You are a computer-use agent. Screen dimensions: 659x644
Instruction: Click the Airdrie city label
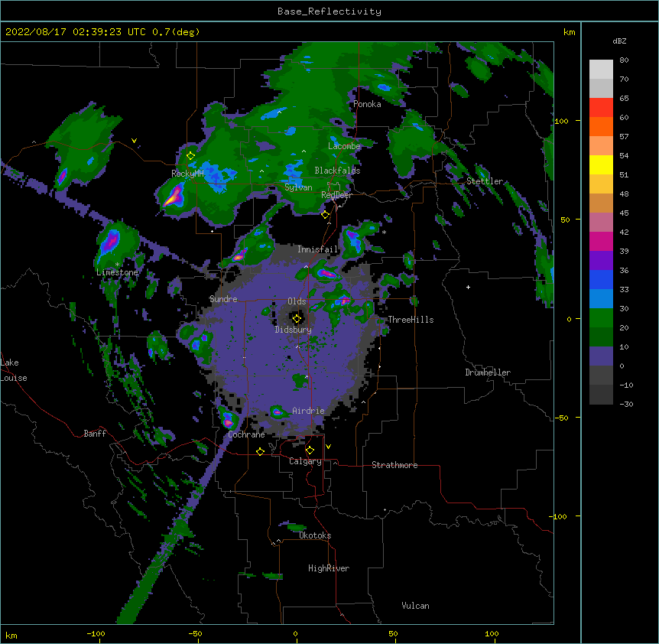[x=309, y=411]
